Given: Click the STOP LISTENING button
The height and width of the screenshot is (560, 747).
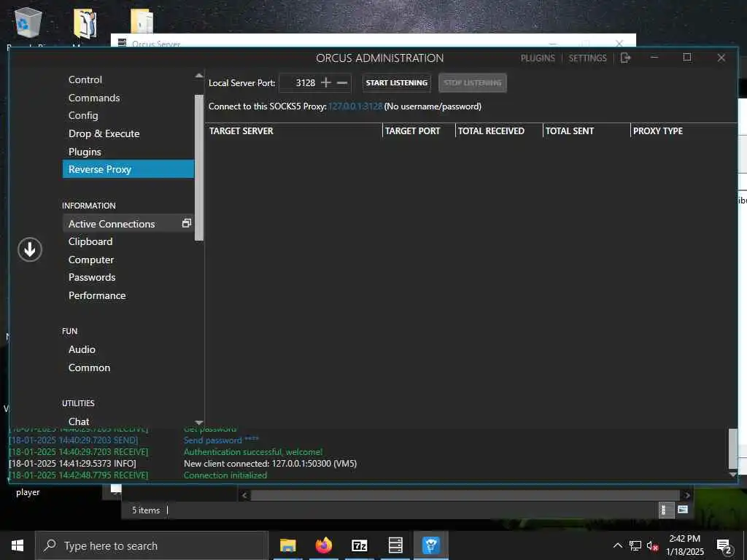Looking at the screenshot, I should pos(473,83).
